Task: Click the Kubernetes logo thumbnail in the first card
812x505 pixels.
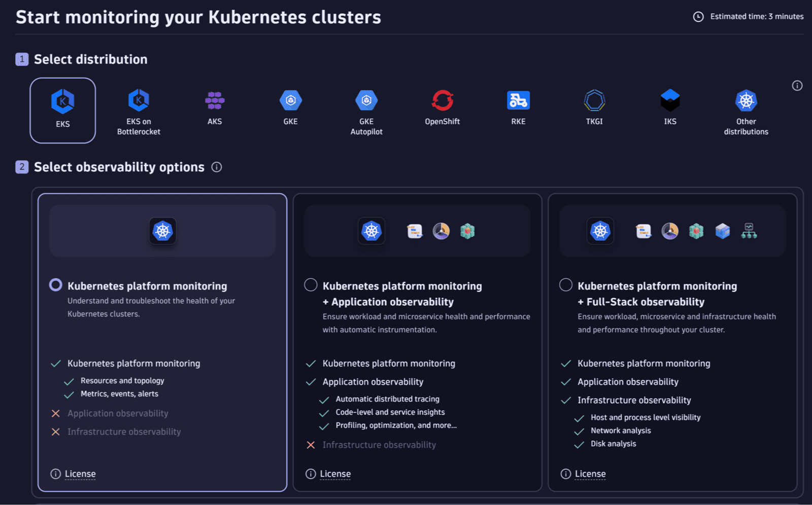Action: [x=162, y=231]
